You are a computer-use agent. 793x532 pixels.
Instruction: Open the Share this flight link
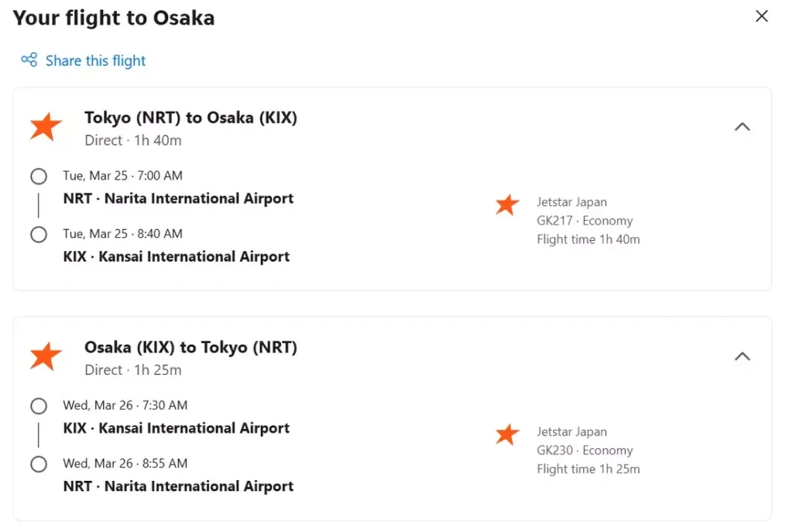95,60
